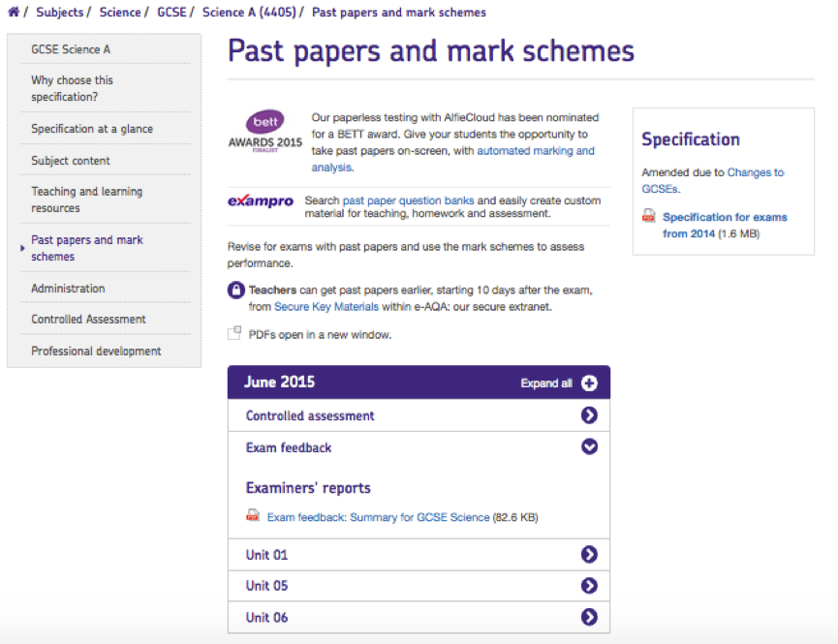This screenshot has height=644, width=838.
Task: Click the June 2015 header title
Action: 280,383
